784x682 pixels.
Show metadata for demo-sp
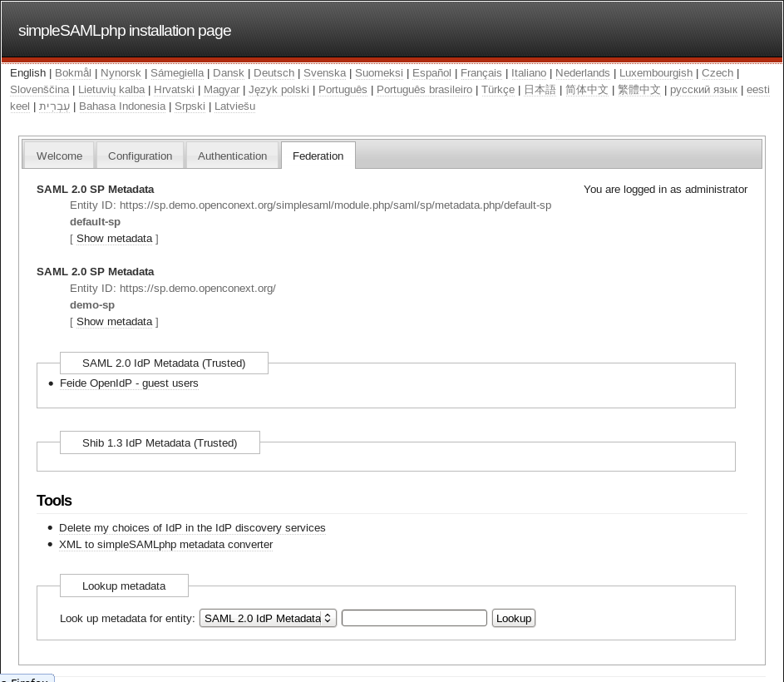pyautogui.click(x=114, y=322)
